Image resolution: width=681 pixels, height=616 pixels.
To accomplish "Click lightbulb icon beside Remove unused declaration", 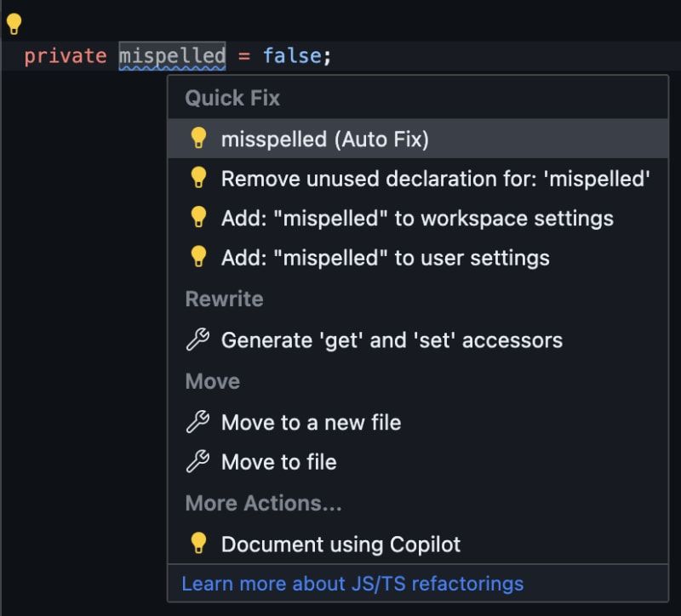I will (x=198, y=178).
